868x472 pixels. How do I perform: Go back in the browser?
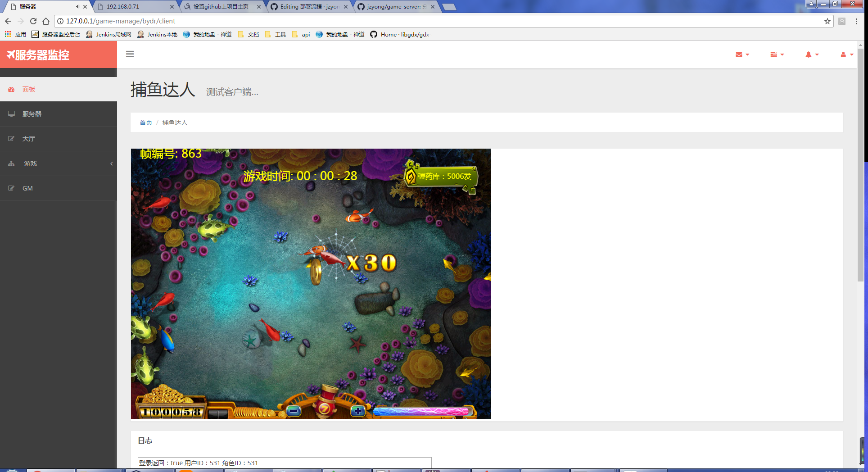coord(8,21)
